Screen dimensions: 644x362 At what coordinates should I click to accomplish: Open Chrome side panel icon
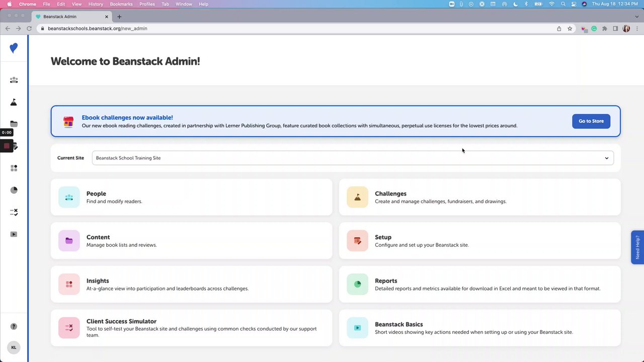click(x=615, y=29)
